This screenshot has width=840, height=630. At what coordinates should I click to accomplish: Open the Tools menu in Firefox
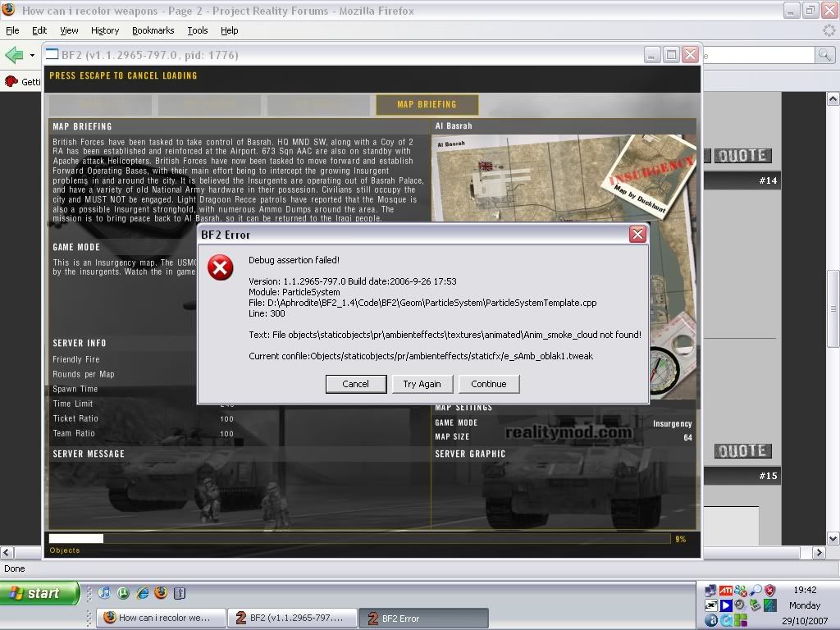[x=198, y=30]
